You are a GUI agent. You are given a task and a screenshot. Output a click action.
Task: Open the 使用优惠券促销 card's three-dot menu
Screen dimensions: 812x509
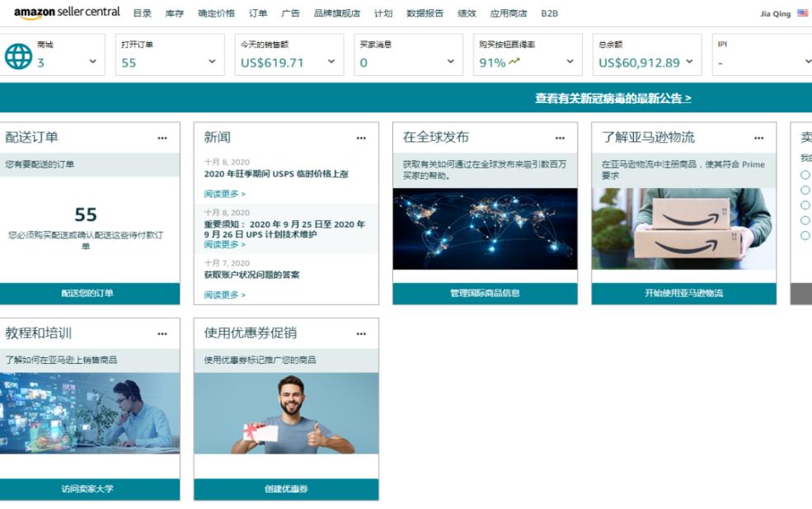coord(361,334)
